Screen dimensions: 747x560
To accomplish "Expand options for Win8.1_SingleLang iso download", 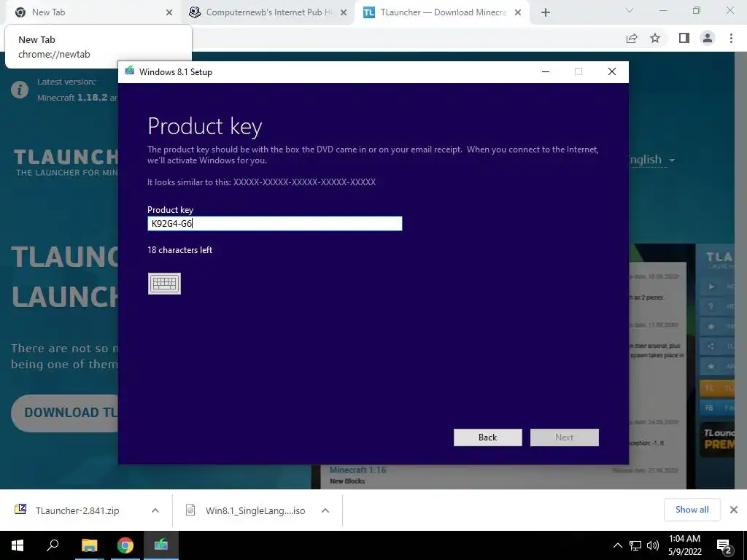I will [325, 510].
